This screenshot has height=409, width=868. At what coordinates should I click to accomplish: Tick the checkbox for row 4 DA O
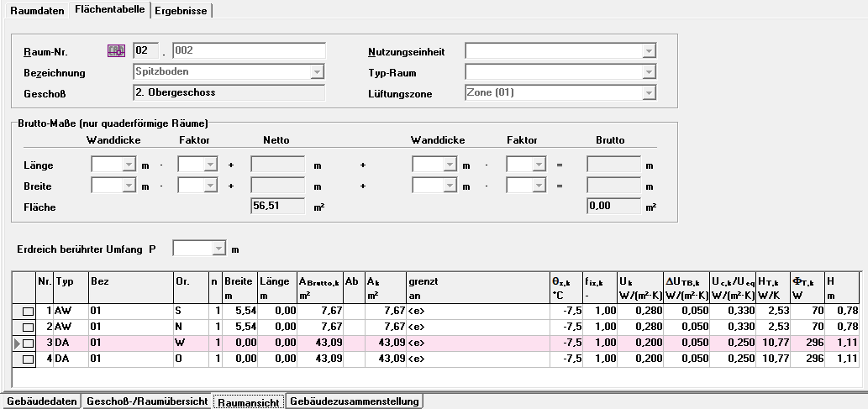[x=28, y=359]
